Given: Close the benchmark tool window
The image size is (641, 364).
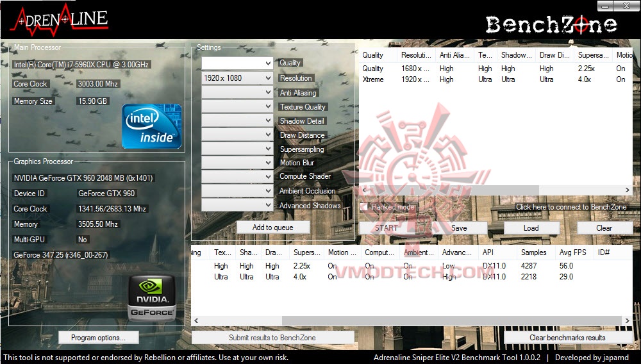Looking at the screenshot, I should pyautogui.click(x=626, y=6).
